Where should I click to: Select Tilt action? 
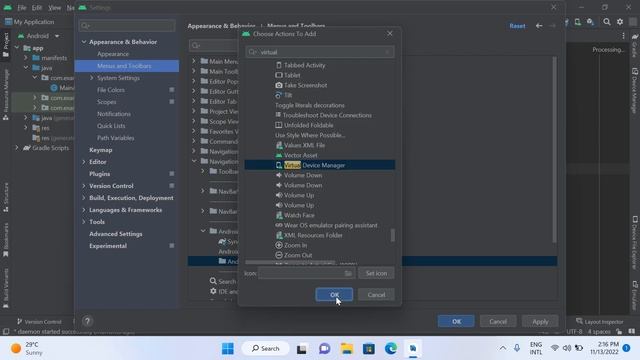pos(288,95)
